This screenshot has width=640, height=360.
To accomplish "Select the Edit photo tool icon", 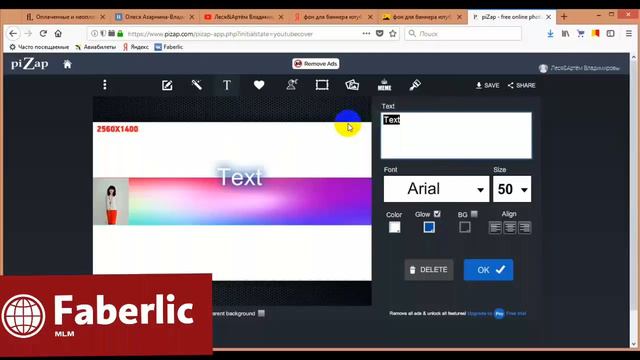I will (x=167, y=85).
